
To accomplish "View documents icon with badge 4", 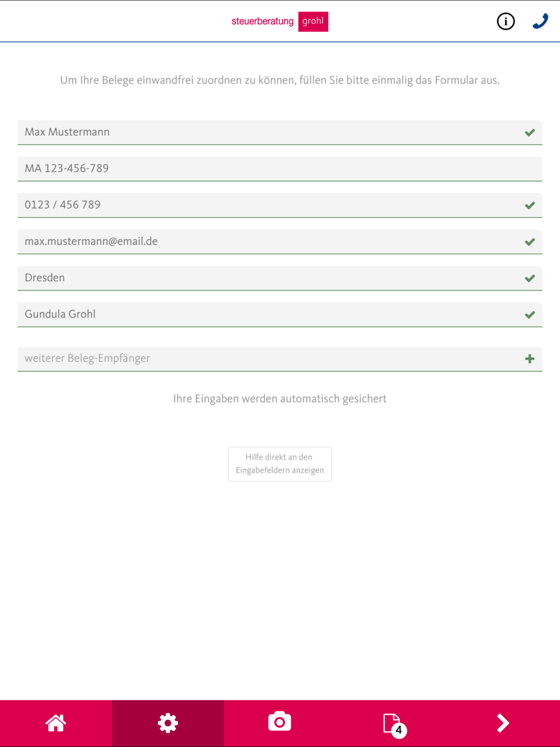I will click(394, 724).
